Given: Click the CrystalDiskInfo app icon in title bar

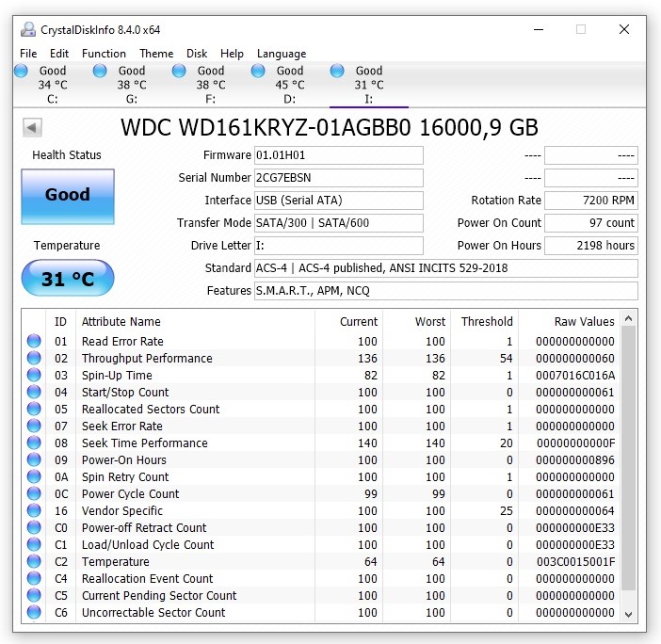Looking at the screenshot, I should pos(28,29).
